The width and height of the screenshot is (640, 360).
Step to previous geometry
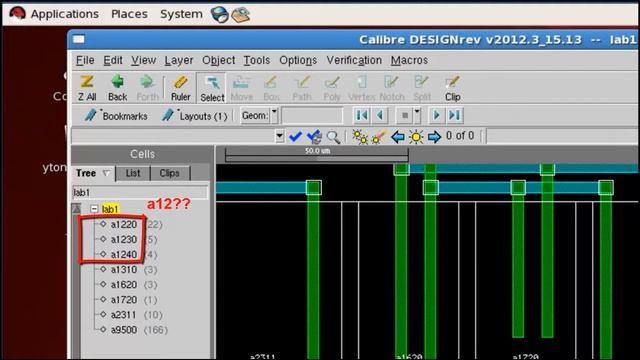click(x=380, y=116)
